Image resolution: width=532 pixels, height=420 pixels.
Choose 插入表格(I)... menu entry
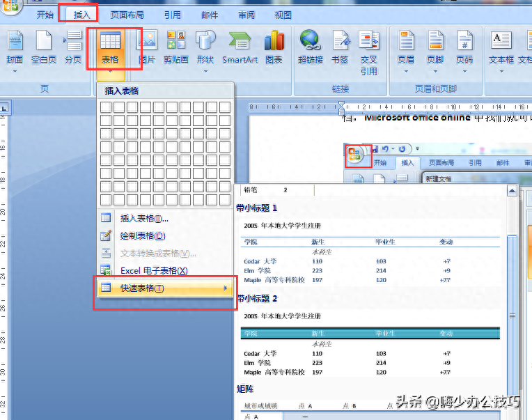[144, 219]
